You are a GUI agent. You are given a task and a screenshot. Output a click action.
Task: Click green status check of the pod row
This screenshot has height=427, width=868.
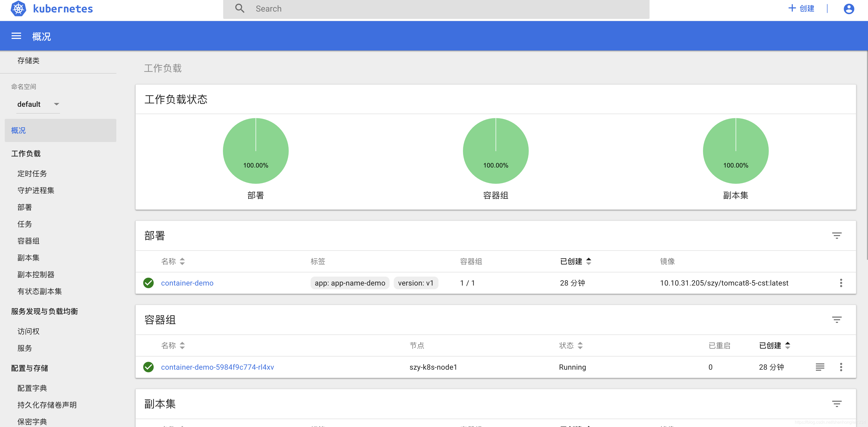click(x=148, y=367)
